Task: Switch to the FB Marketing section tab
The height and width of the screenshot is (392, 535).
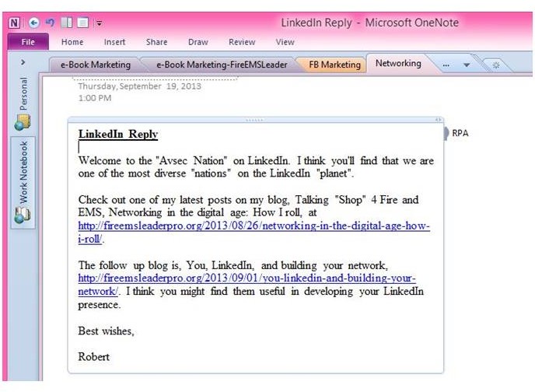Action: click(x=334, y=65)
